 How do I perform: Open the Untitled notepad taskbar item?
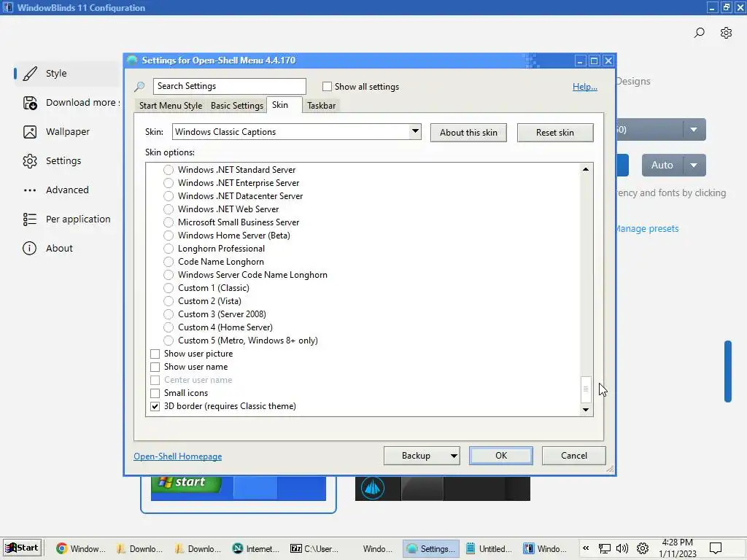pos(489,548)
